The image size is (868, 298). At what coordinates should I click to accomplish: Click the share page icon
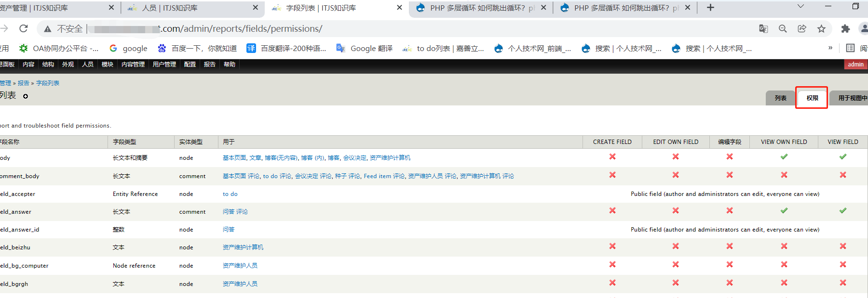(x=802, y=29)
